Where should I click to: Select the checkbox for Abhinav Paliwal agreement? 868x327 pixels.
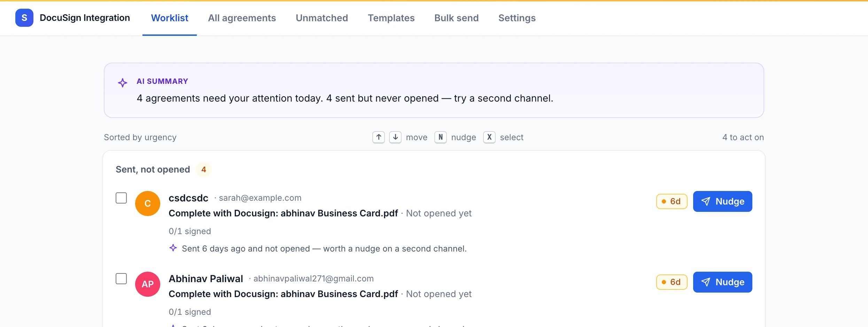121,279
